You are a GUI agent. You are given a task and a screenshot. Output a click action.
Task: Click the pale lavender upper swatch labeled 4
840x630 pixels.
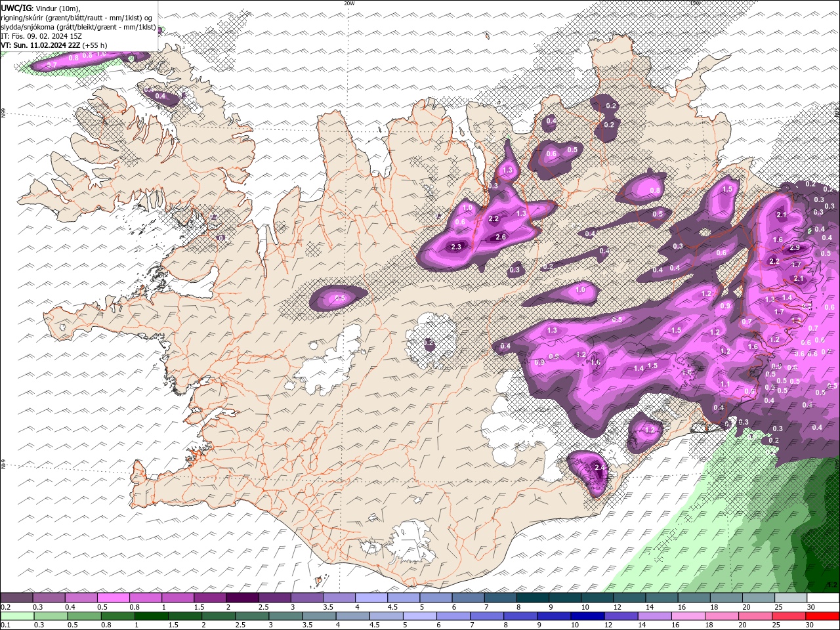(370, 598)
